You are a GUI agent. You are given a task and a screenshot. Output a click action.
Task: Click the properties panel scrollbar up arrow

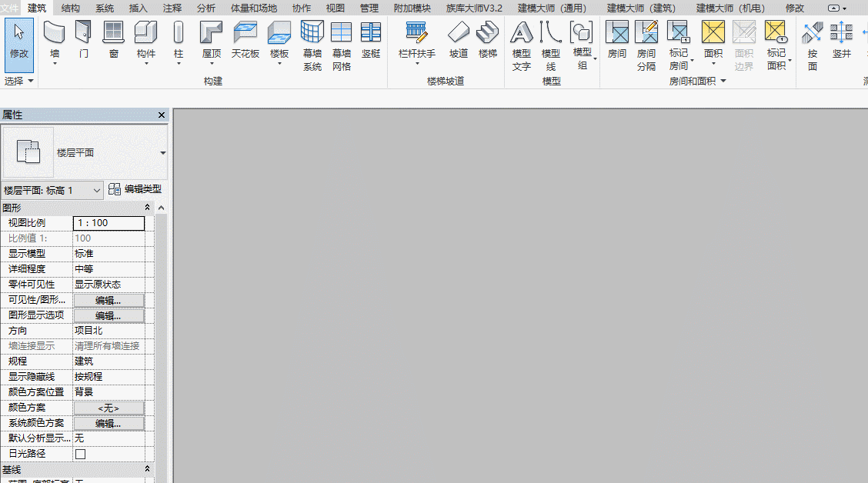click(161, 208)
